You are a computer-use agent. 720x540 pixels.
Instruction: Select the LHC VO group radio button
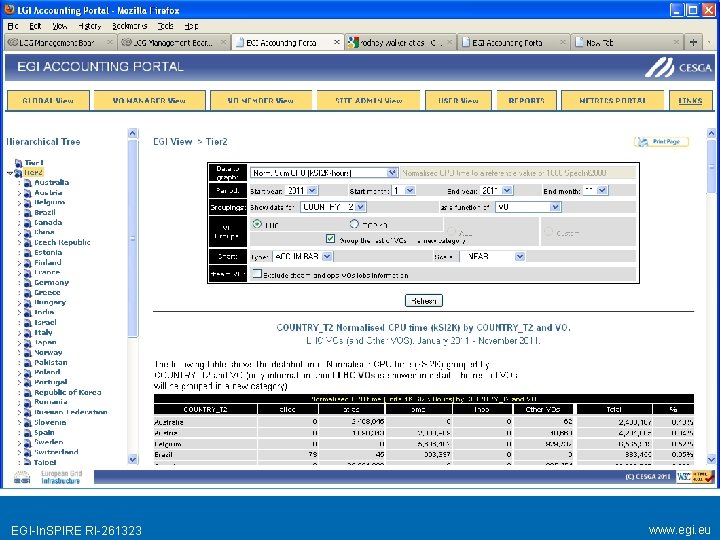tap(257, 224)
